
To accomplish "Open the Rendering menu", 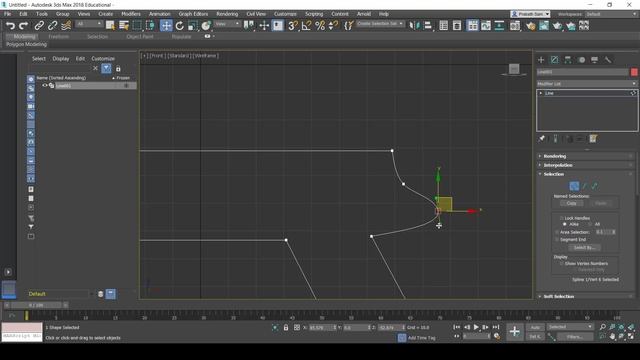I will click(x=227, y=14).
